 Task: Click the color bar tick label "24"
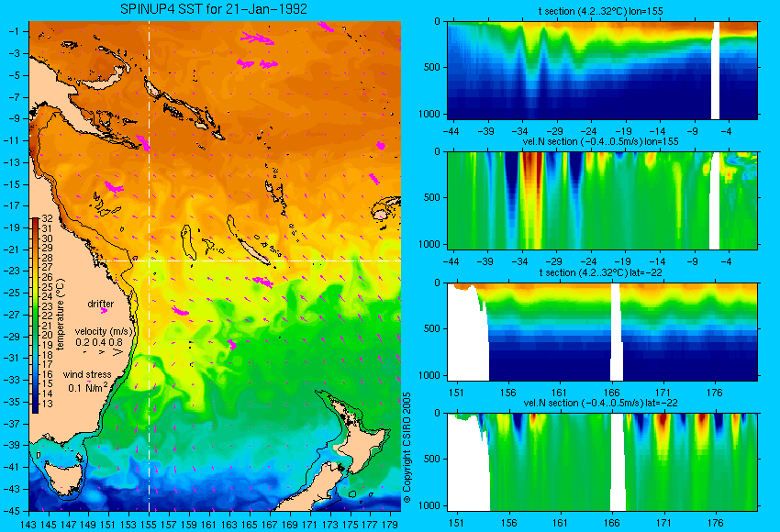[x=47, y=296]
